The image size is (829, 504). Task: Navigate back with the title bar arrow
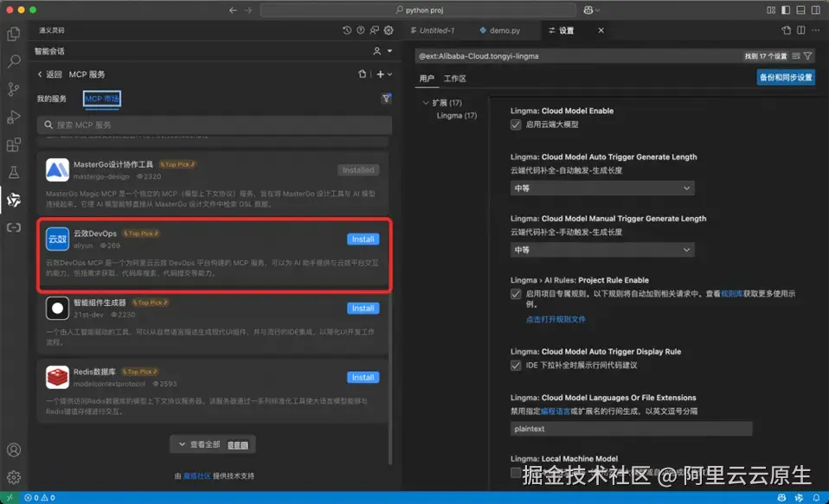[x=233, y=10]
